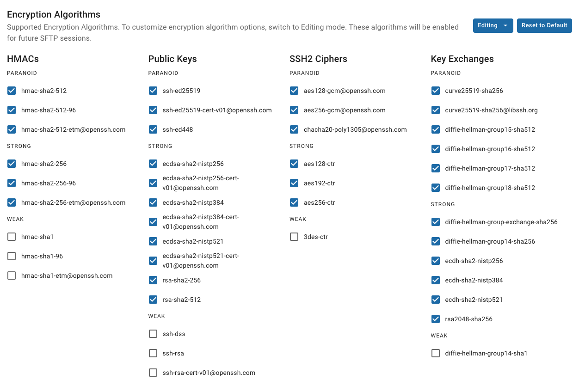Check ssh-rsa-cert-v01@openssh.com
The image size is (579, 392).
click(x=153, y=373)
